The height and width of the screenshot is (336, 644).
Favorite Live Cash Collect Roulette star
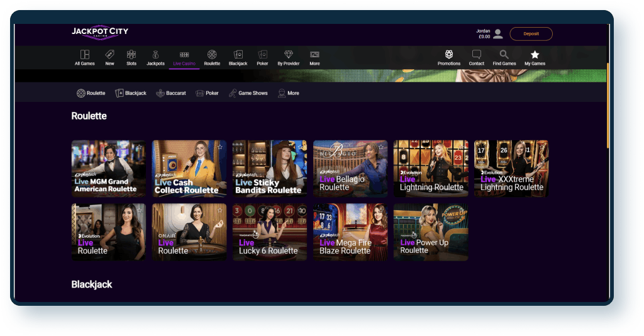pos(220,147)
